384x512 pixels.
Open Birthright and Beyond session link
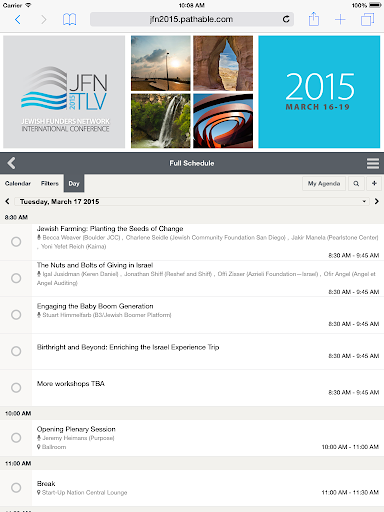[x=128, y=347]
